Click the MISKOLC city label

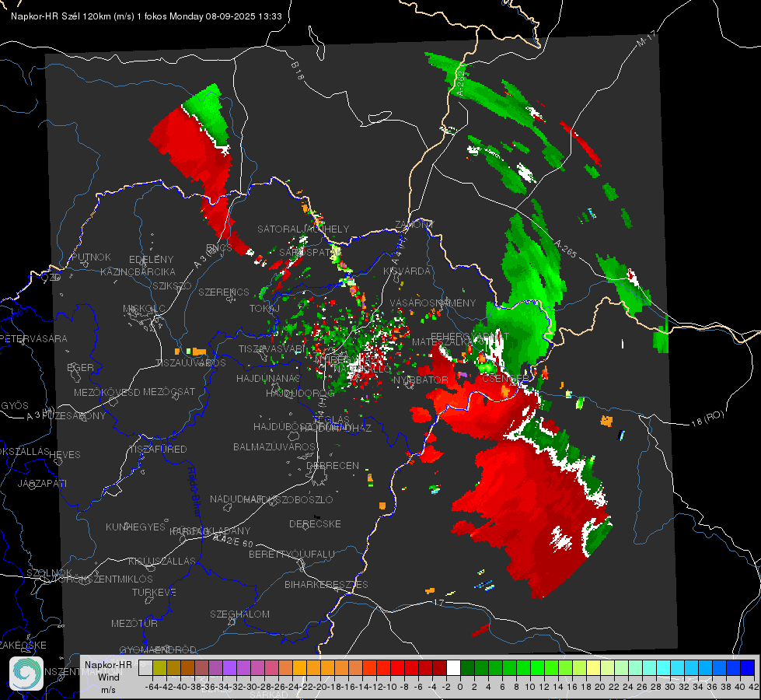144,309
